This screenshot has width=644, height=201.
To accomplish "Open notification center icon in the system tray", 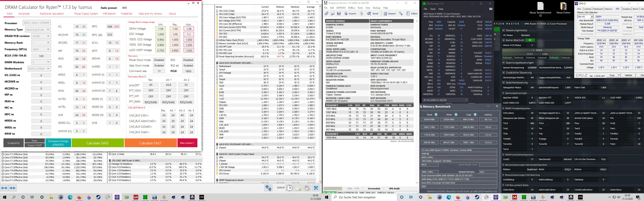I will [638, 197].
